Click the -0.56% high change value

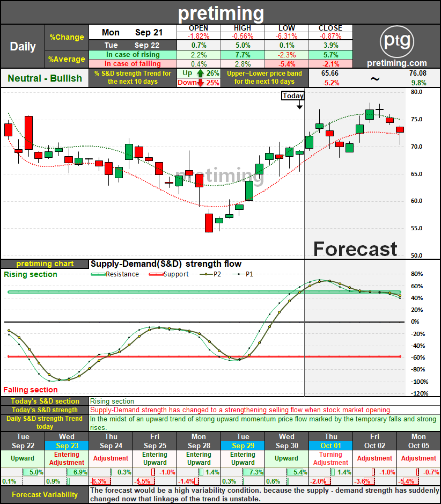(x=242, y=36)
